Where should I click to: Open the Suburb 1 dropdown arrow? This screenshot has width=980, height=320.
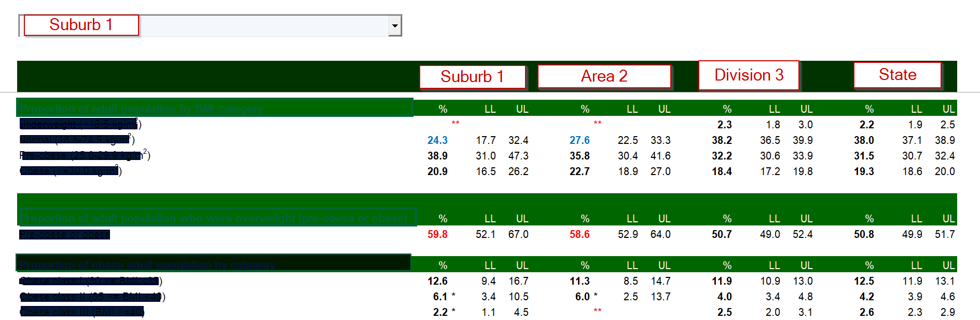[x=395, y=25]
